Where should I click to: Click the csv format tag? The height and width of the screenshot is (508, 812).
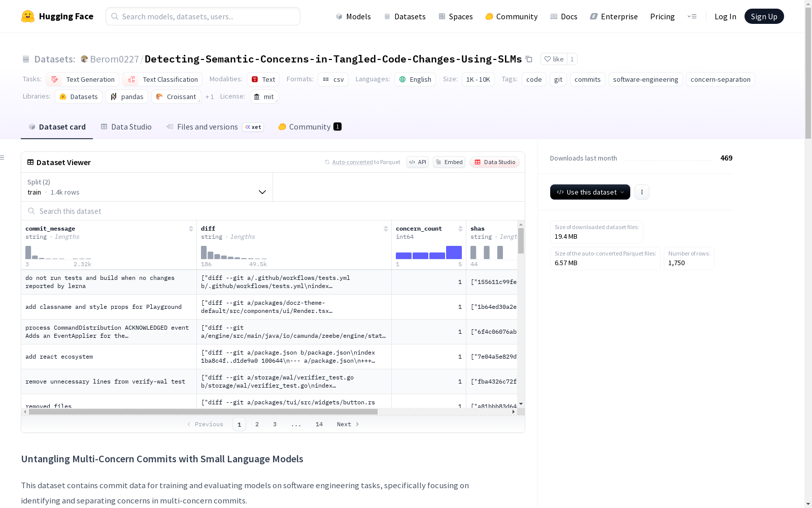(x=333, y=79)
